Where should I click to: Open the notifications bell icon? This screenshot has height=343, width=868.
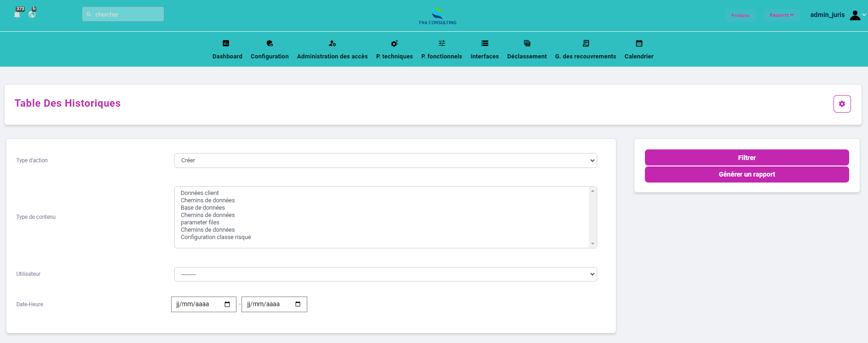(x=17, y=14)
